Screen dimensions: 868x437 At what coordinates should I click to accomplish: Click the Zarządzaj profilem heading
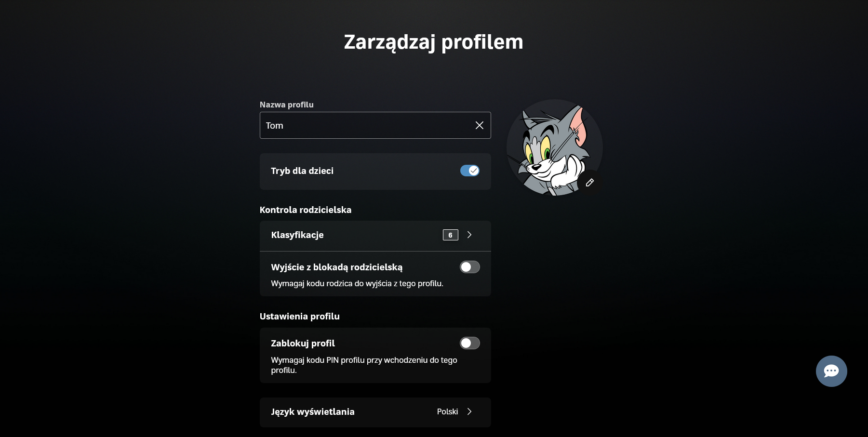coord(433,42)
